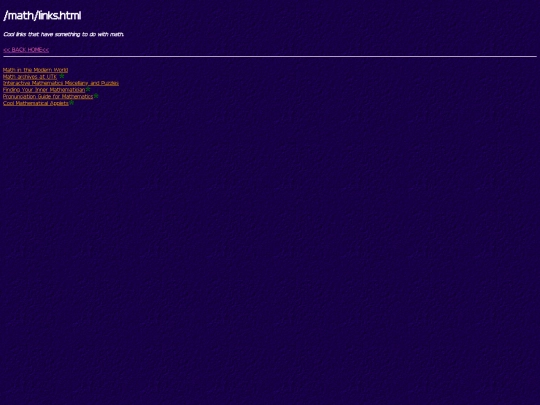540x405 pixels.
Task: Click green star beside Cool Mathematical Applets
Action: [x=72, y=102]
